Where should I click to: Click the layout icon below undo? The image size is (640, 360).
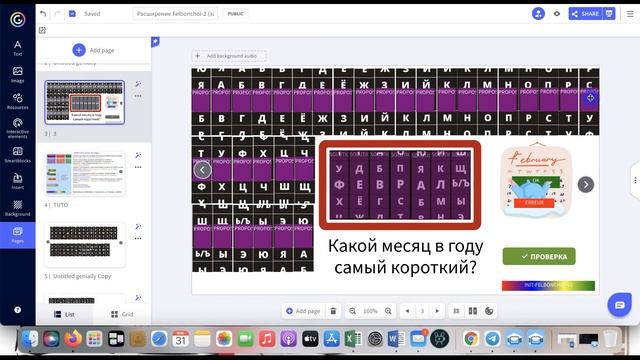[x=42, y=30]
